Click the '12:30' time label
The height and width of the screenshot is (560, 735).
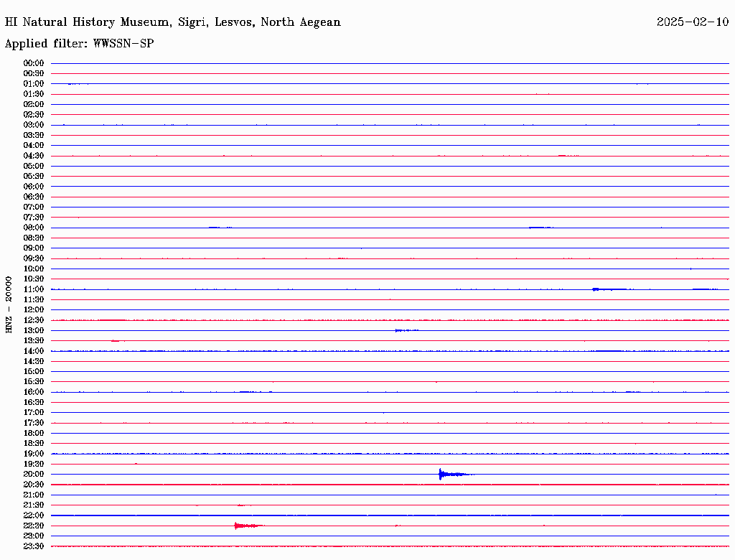click(x=34, y=320)
